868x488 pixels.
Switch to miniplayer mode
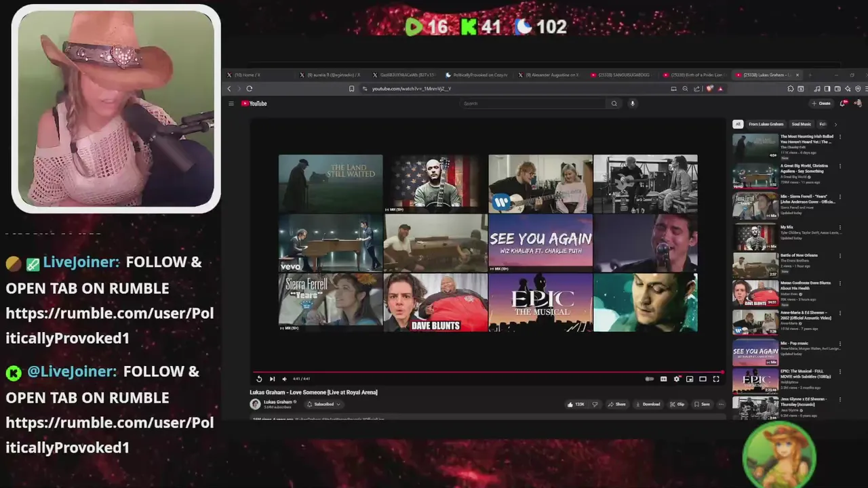[x=690, y=379]
